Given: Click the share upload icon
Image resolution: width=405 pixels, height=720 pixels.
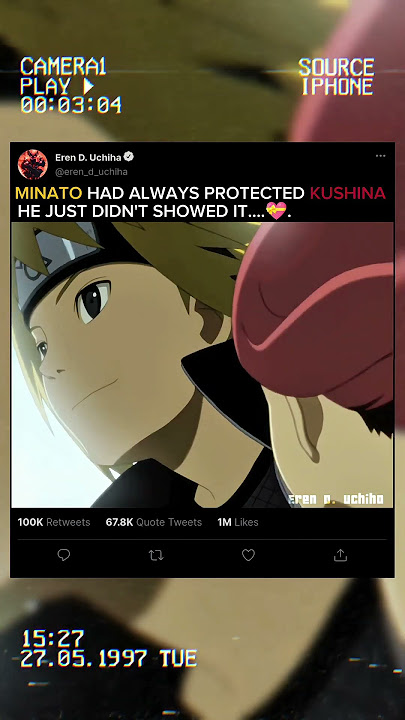Looking at the screenshot, I should 340,555.
